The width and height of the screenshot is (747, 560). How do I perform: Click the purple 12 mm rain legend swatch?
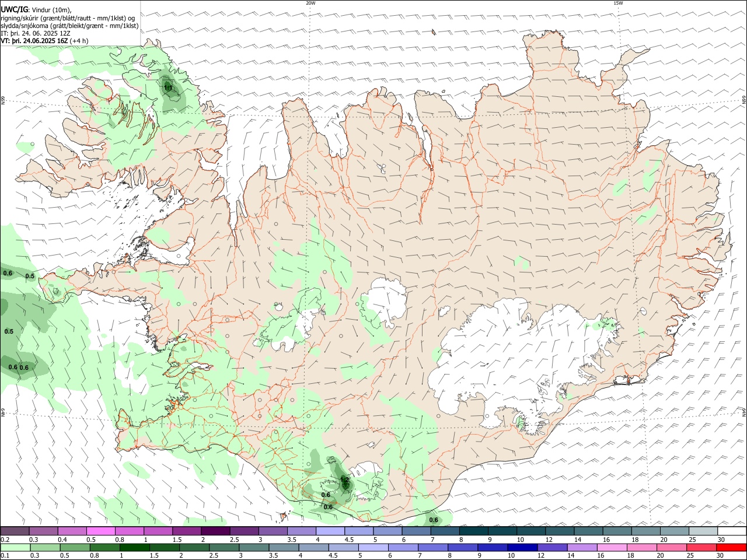pos(553,548)
